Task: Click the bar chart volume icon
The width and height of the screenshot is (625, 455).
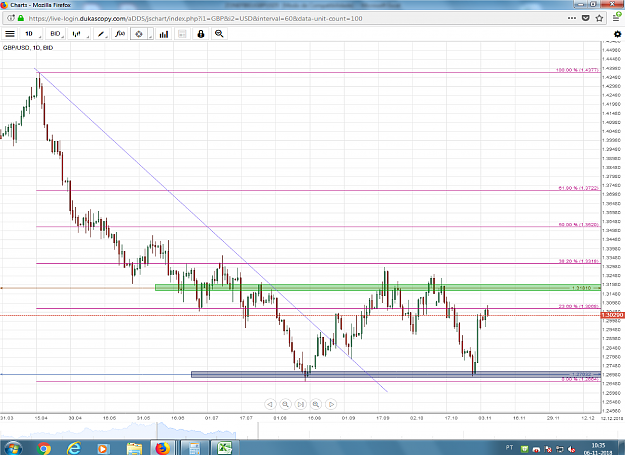Action: (x=164, y=34)
